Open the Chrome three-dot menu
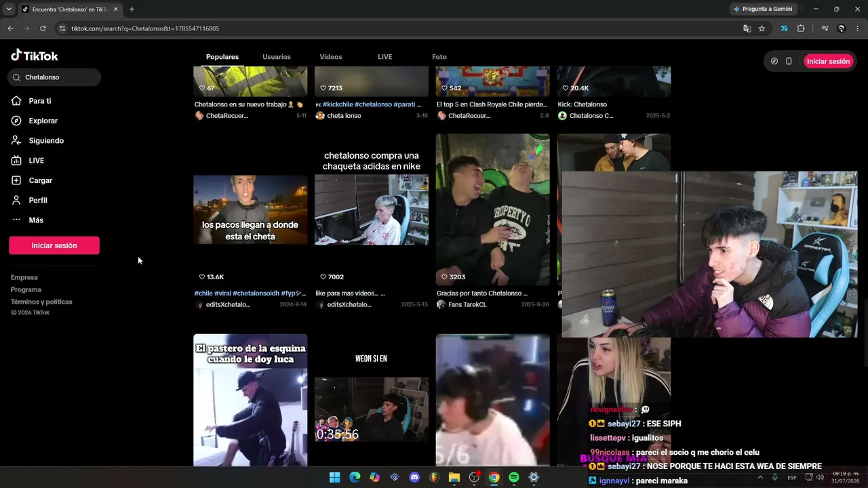This screenshot has width=868, height=488. [858, 28]
